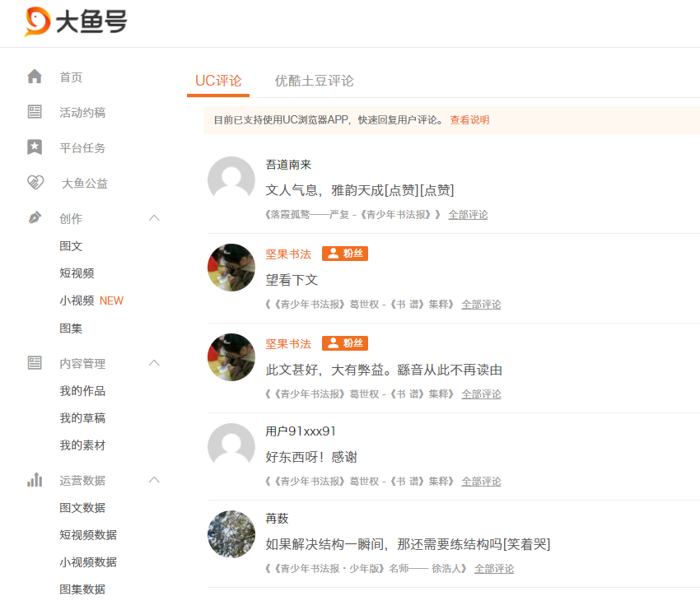This screenshot has width=700, height=601.
Task: Switch to the 优酷土豆评论 tab
Action: [314, 81]
